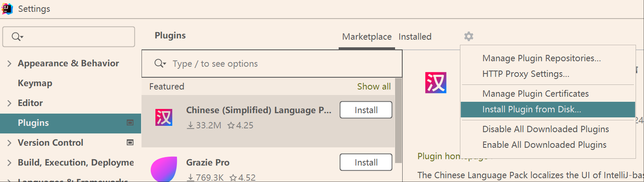Install the Chinese (Simplified) Language Pack

click(366, 110)
